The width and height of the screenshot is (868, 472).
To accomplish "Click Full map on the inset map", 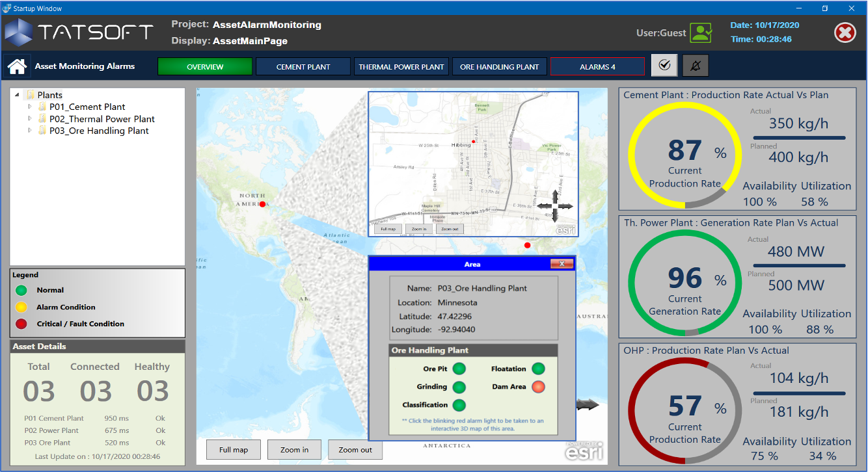I will point(388,229).
